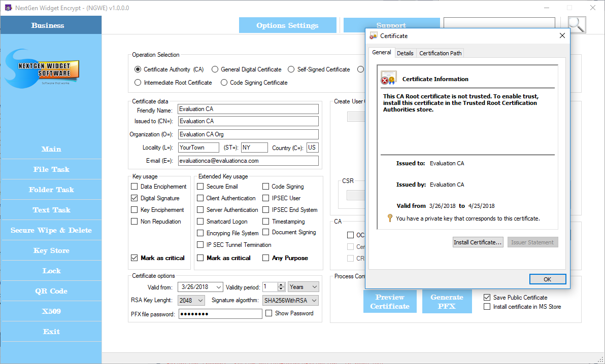
Task: Open Secure Wipe & Delete section
Action: (51, 230)
